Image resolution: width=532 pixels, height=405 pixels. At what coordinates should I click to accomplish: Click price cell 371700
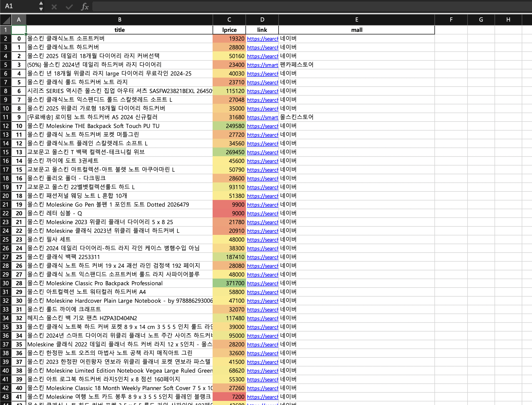pyautogui.click(x=229, y=283)
